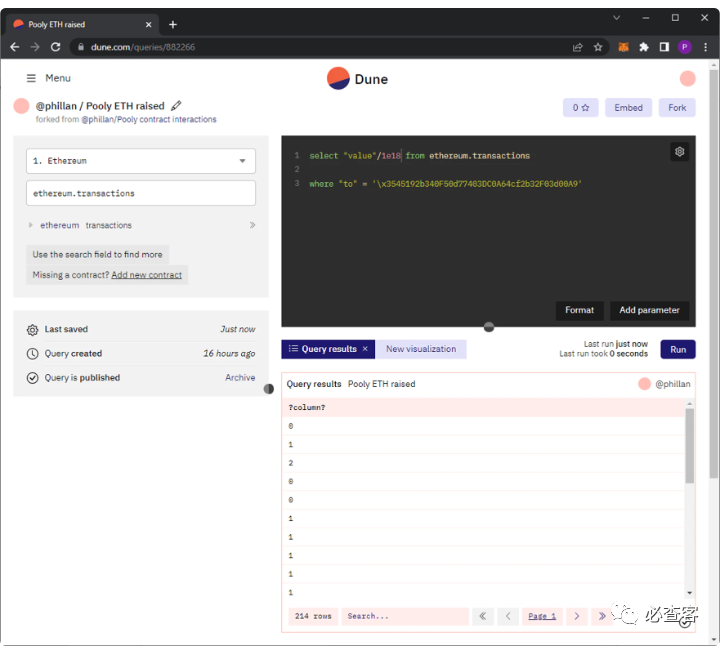Click the Last saved gear icon
This screenshot has width=722, height=646.
click(32, 330)
